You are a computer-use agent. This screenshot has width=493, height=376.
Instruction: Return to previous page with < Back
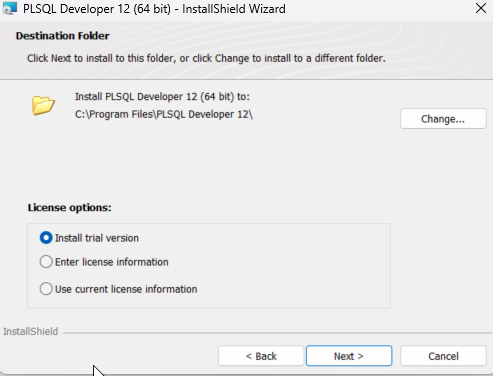click(x=261, y=356)
